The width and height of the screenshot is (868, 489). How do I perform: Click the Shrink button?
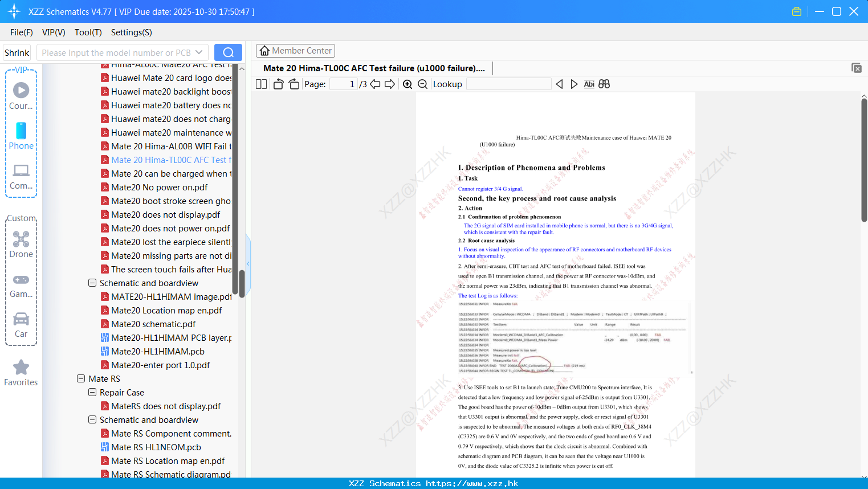(17, 52)
